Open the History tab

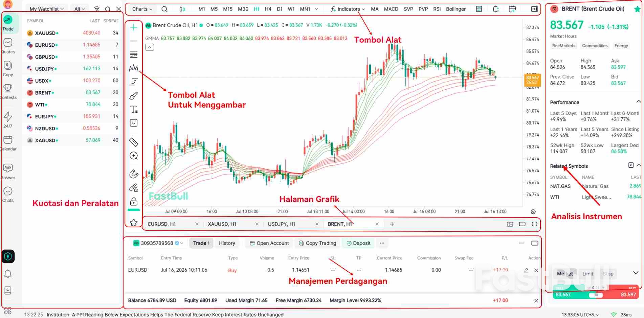[227, 243]
